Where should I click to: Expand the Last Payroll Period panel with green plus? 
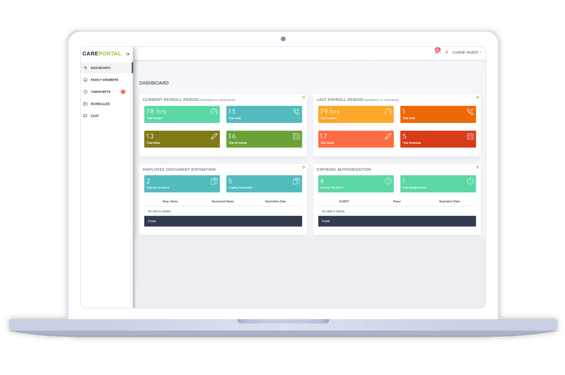coord(477,97)
